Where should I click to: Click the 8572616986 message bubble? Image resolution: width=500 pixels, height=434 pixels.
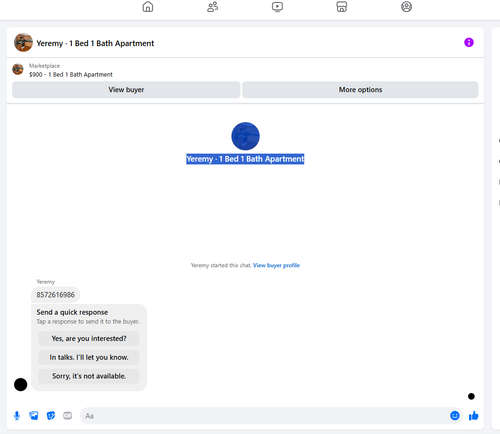tap(55, 295)
